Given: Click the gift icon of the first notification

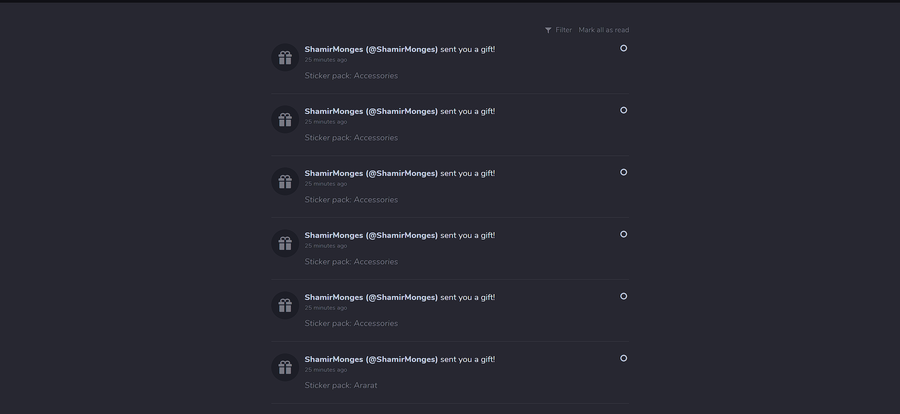Looking at the screenshot, I should pos(285,58).
